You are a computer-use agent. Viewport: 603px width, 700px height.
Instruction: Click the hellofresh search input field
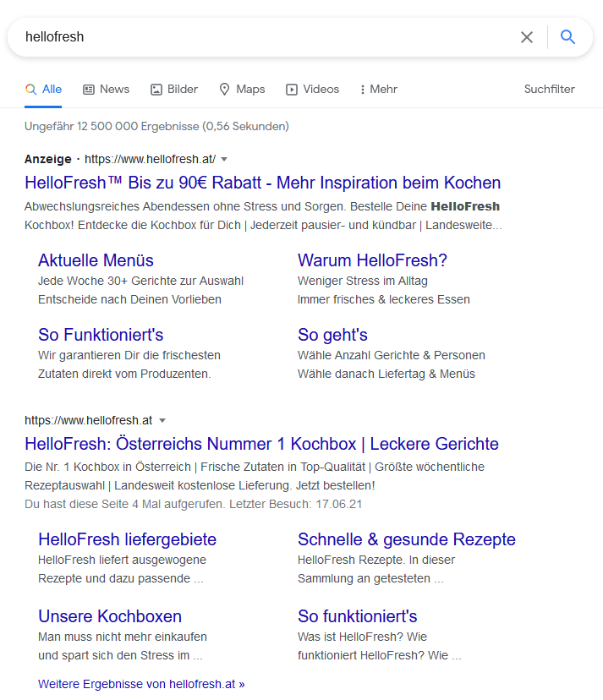[268, 37]
